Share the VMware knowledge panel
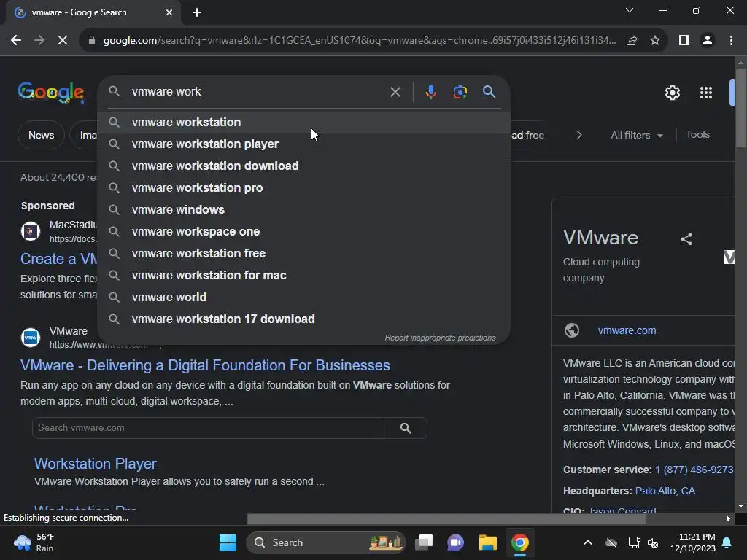 pos(686,239)
